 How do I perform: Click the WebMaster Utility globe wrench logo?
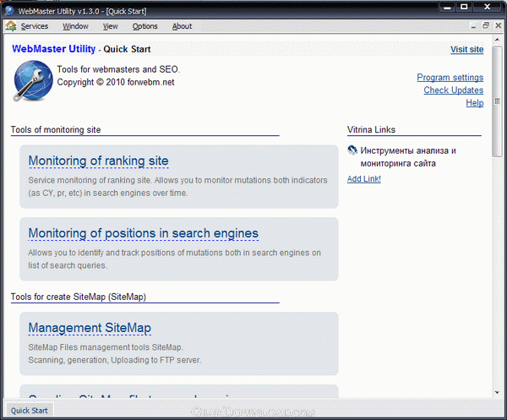click(x=33, y=80)
